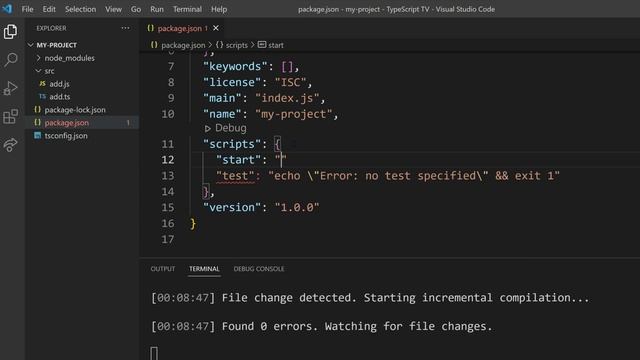This screenshot has width=640, height=360.
Task: Click the Debug play triangle above scripts
Action: pyautogui.click(x=207, y=129)
